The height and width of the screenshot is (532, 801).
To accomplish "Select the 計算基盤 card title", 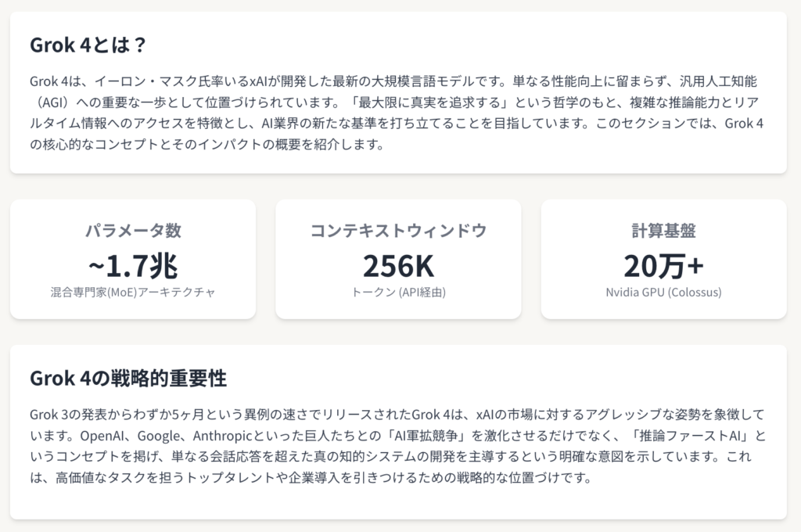I will tap(663, 231).
